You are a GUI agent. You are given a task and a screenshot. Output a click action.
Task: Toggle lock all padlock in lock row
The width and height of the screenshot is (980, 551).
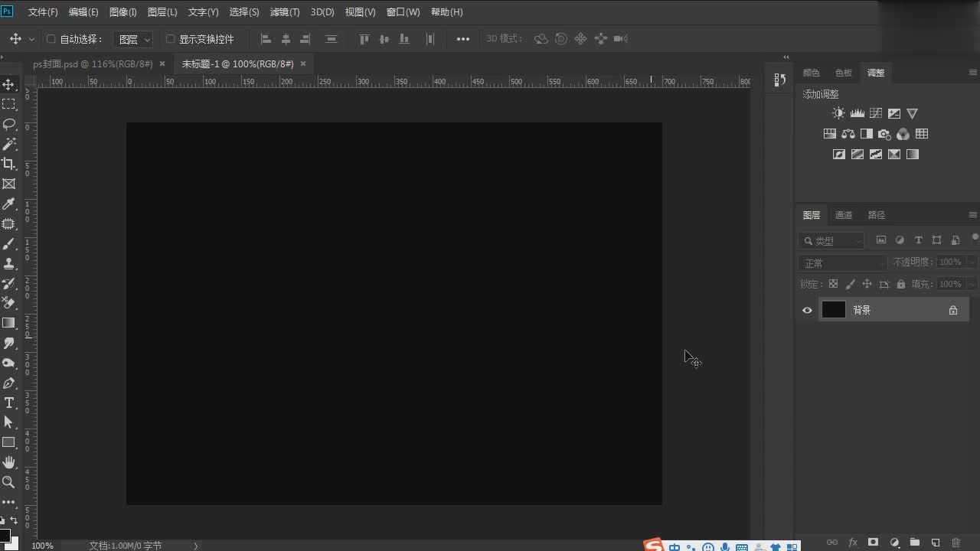tap(900, 284)
